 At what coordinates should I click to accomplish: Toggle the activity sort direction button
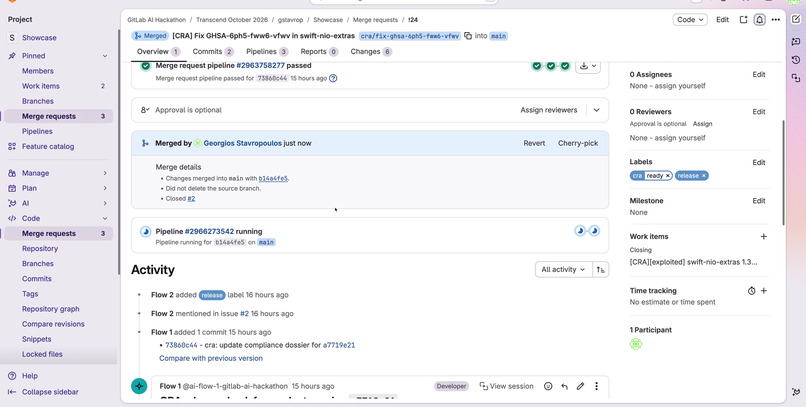pyautogui.click(x=600, y=269)
